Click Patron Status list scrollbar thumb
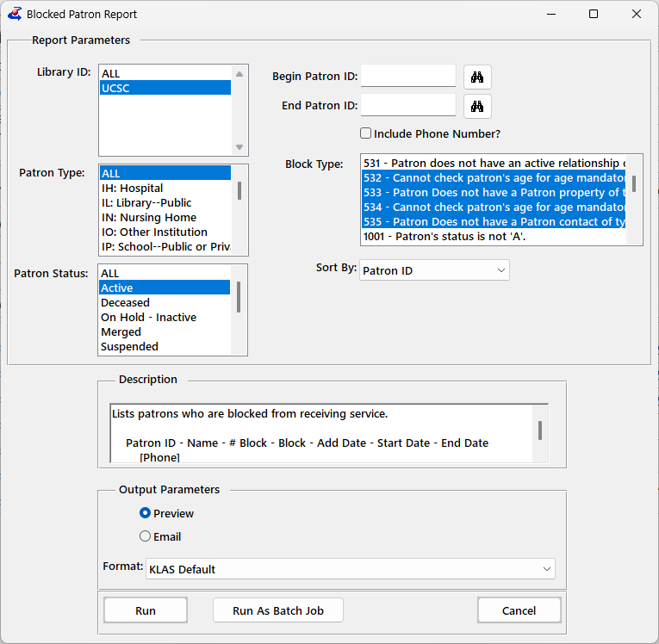 pos(239,297)
